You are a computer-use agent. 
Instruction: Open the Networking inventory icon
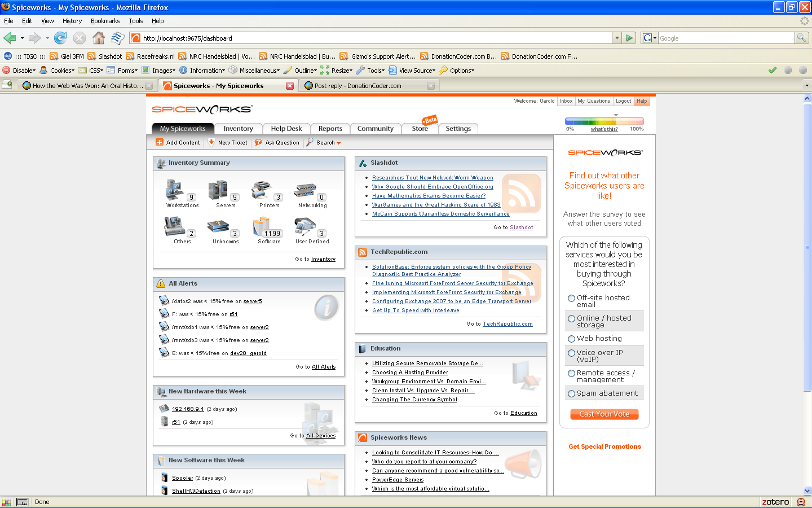[x=305, y=190]
